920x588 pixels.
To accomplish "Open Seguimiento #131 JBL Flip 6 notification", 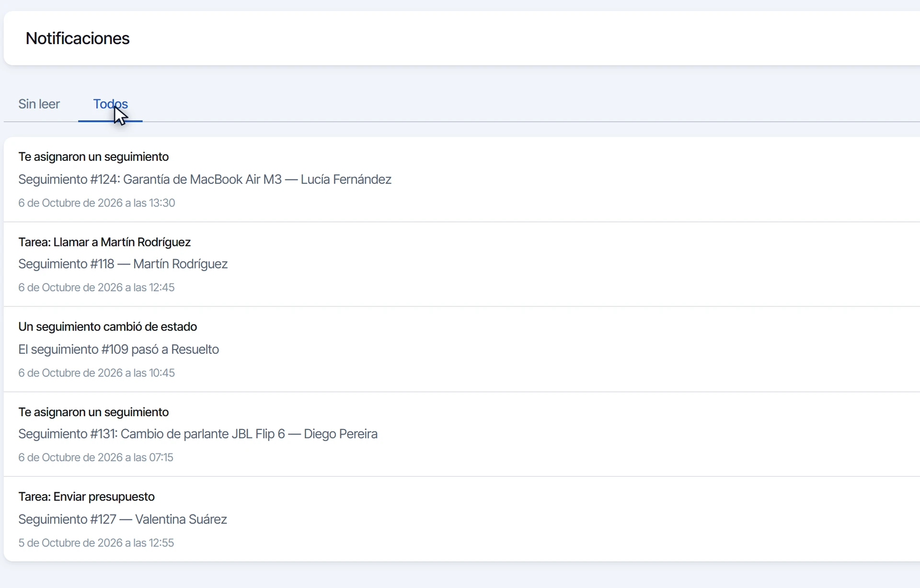I will tap(462, 434).
